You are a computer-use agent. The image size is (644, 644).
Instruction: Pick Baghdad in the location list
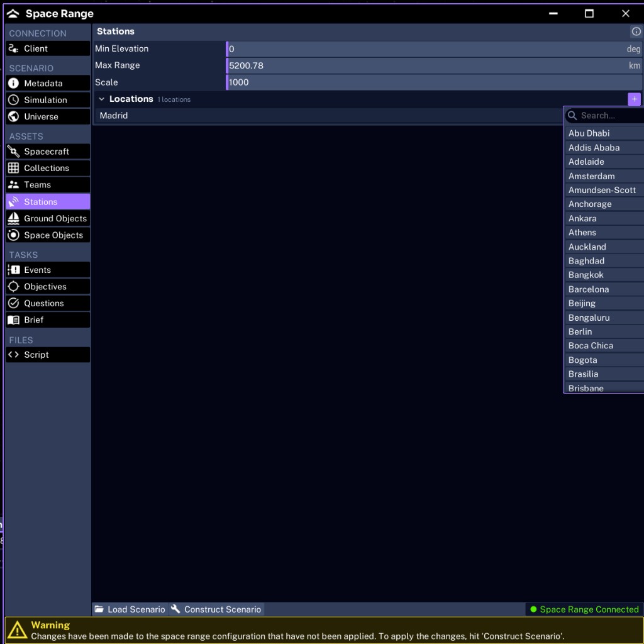604,260
